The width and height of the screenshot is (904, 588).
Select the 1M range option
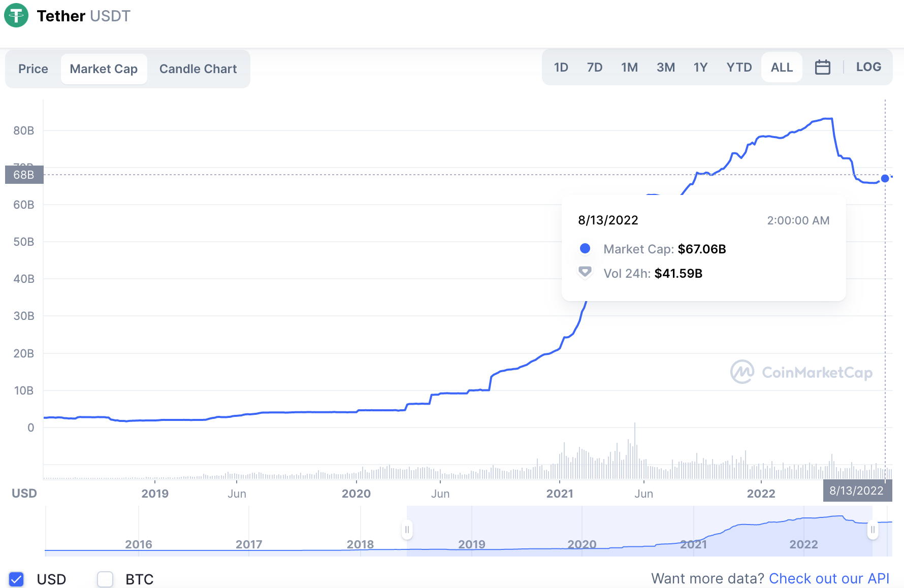click(x=629, y=67)
